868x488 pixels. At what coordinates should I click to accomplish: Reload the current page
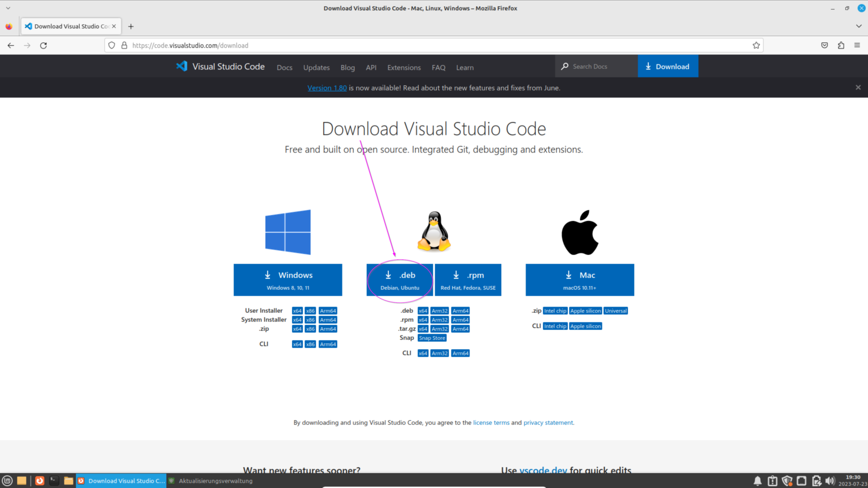[44, 45]
